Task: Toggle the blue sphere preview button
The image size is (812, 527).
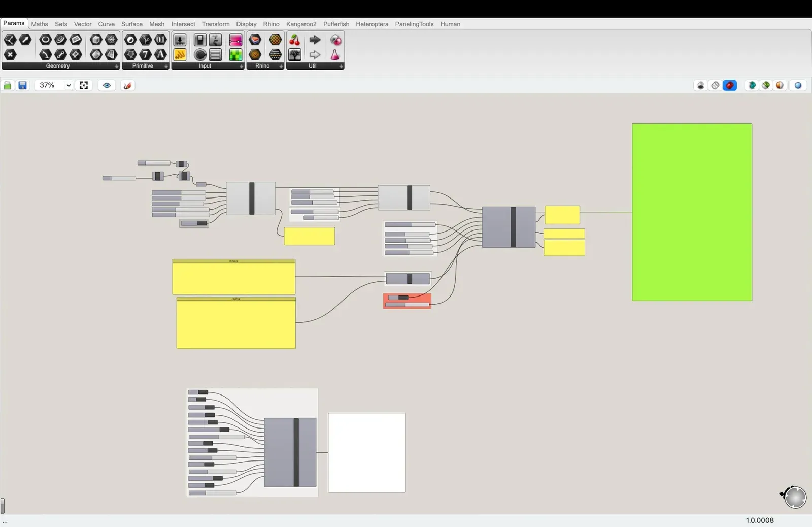Action: pos(798,85)
